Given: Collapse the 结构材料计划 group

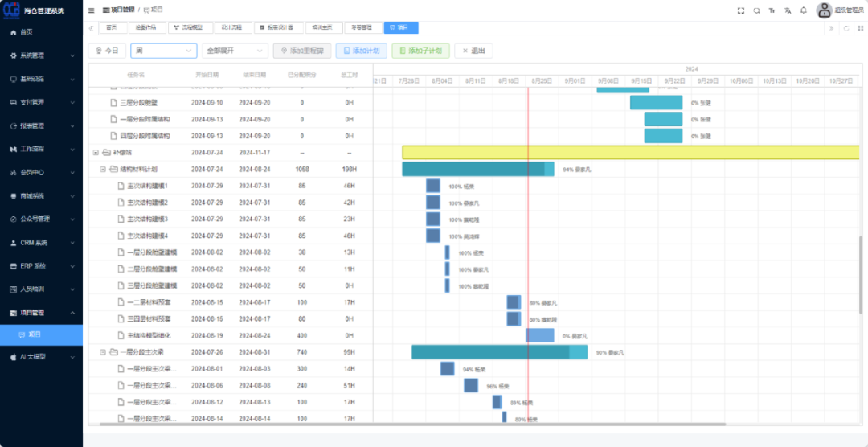Looking at the screenshot, I should tap(103, 169).
